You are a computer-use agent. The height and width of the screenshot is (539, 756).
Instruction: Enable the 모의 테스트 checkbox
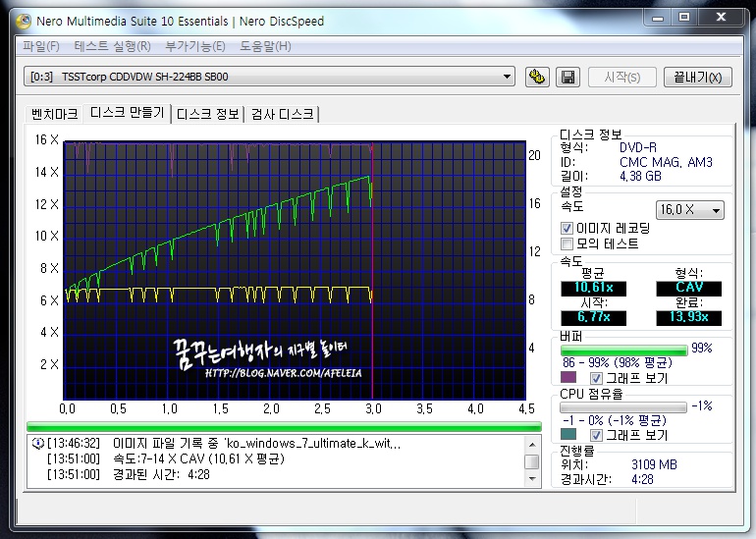[x=567, y=243]
